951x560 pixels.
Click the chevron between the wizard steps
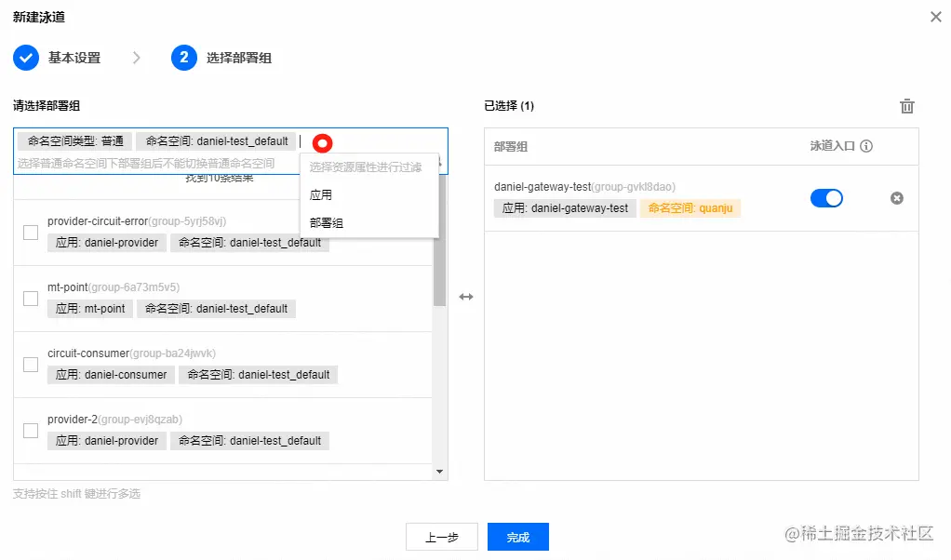[137, 59]
